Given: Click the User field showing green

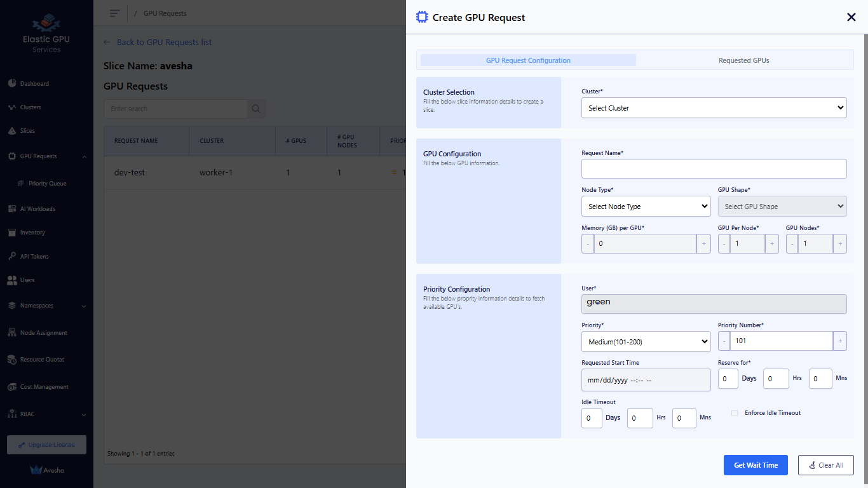Looking at the screenshot, I should point(714,304).
